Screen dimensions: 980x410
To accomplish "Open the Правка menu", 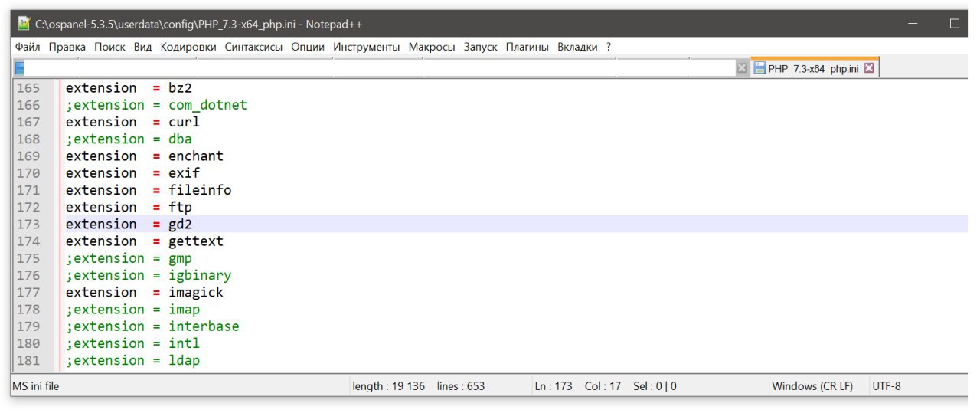I will point(67,47).
